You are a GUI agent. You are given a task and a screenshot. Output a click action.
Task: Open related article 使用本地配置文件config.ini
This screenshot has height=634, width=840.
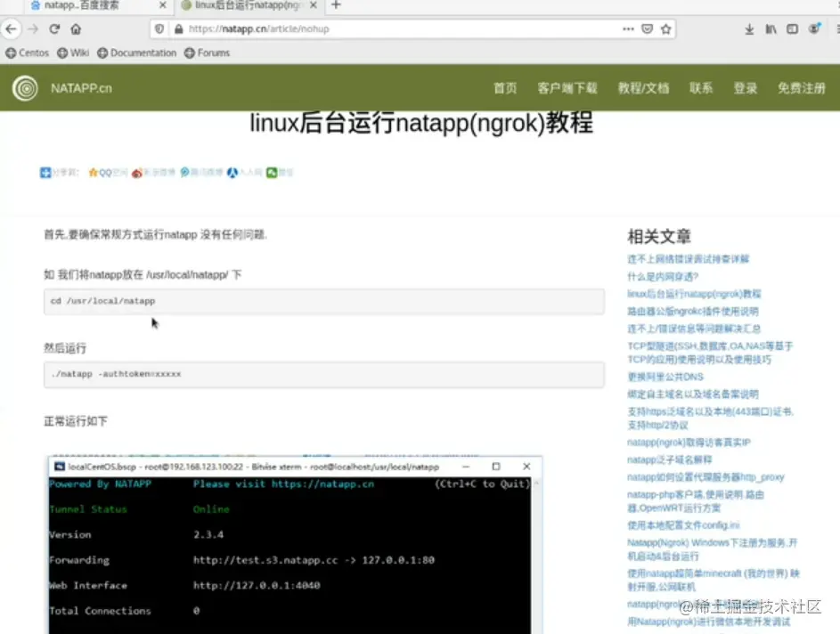coord(683,525)
